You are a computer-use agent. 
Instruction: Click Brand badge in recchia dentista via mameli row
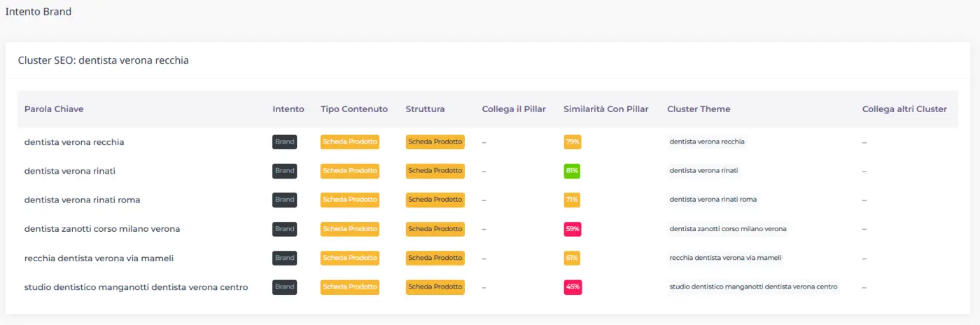(285, 258)
